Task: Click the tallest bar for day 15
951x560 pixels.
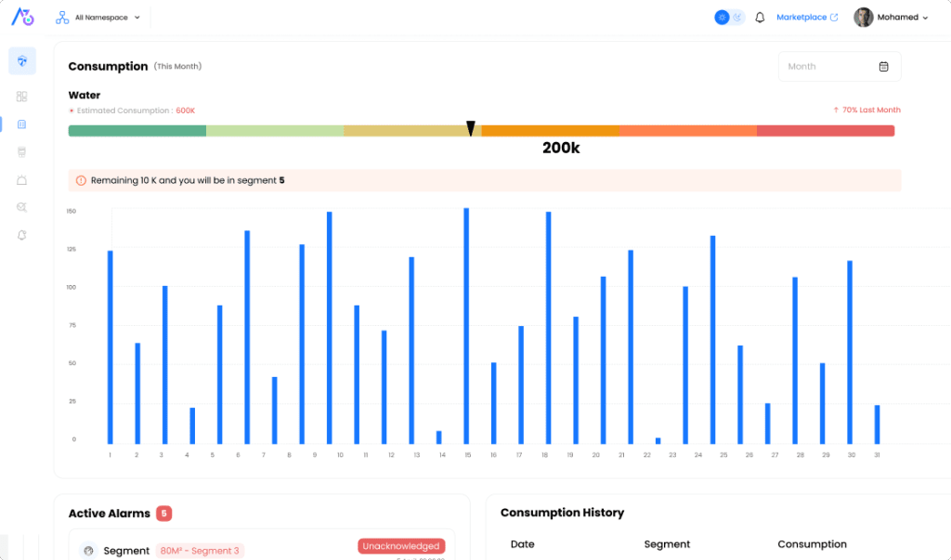Action: pos(466,325)
